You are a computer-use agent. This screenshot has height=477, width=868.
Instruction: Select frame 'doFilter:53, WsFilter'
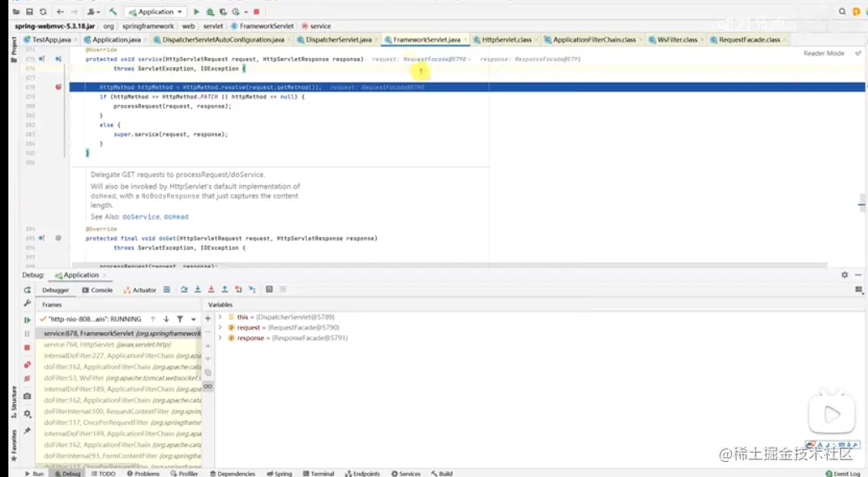coord(118,378)
